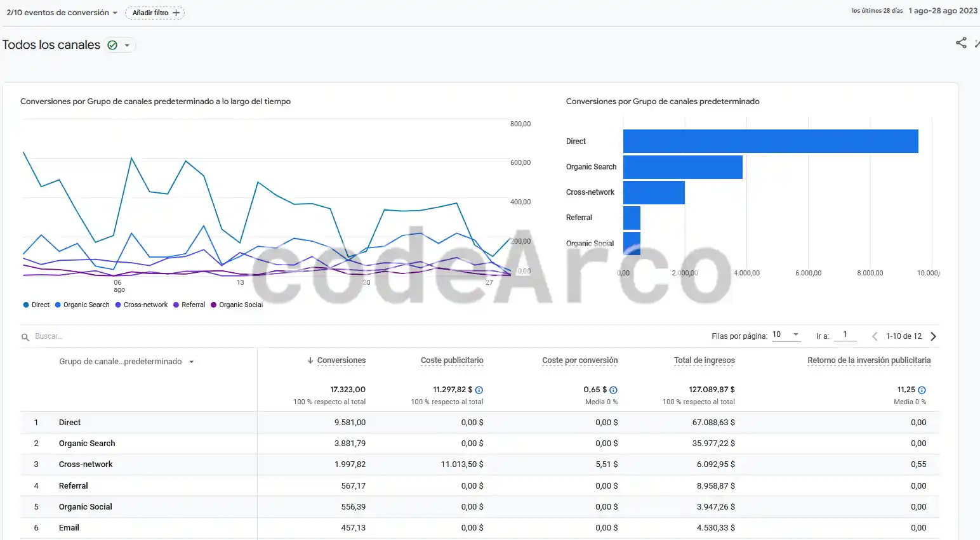The width and height of the screenshot is (980, 540).
Task: Open info icon beside 11.297,82 $
Action: coord(479,390)
